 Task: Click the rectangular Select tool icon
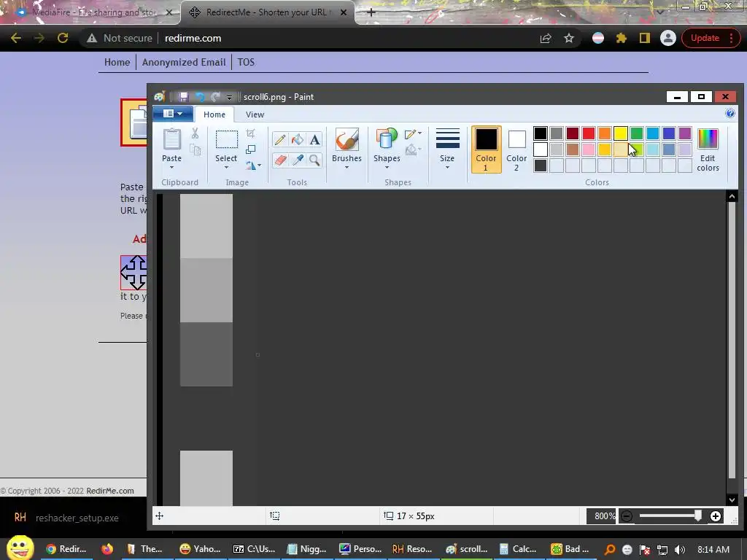(226, 139)
